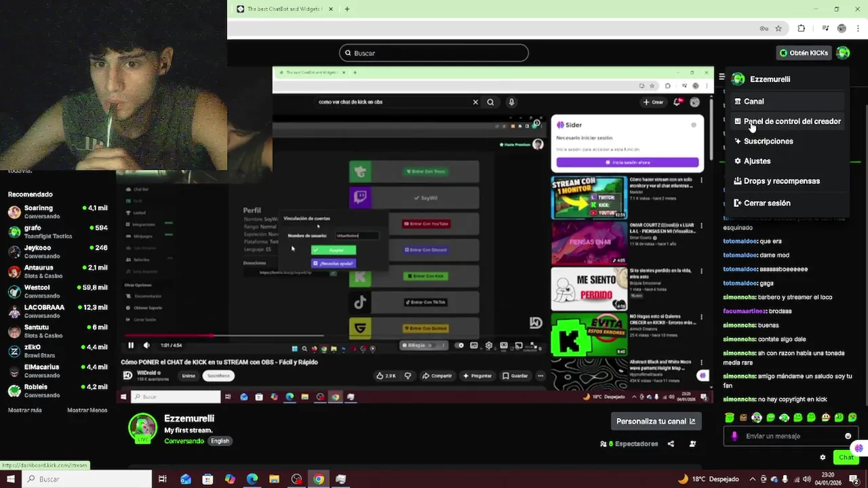Close the ChatBot and Widgets tab
Screen dimensions: 868x488
click(331, 9)
